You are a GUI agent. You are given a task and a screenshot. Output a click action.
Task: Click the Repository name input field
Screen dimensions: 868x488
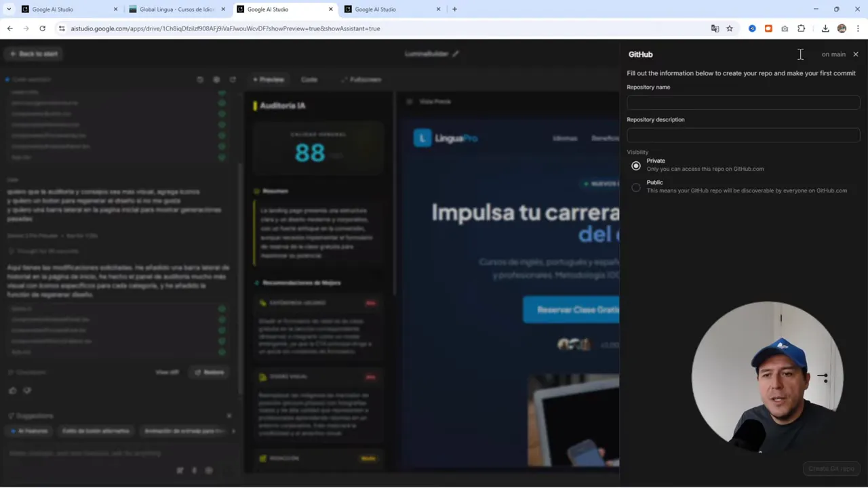(x=743, y=102)
